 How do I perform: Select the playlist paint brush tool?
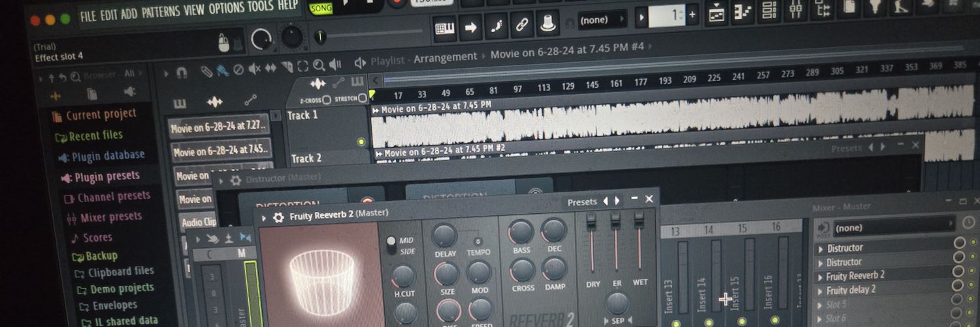[x=223, y=70]
